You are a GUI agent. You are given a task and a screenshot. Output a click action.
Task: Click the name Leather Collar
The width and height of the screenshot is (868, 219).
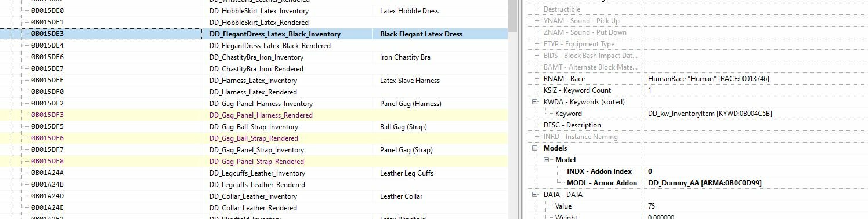(x=401, y=196)
